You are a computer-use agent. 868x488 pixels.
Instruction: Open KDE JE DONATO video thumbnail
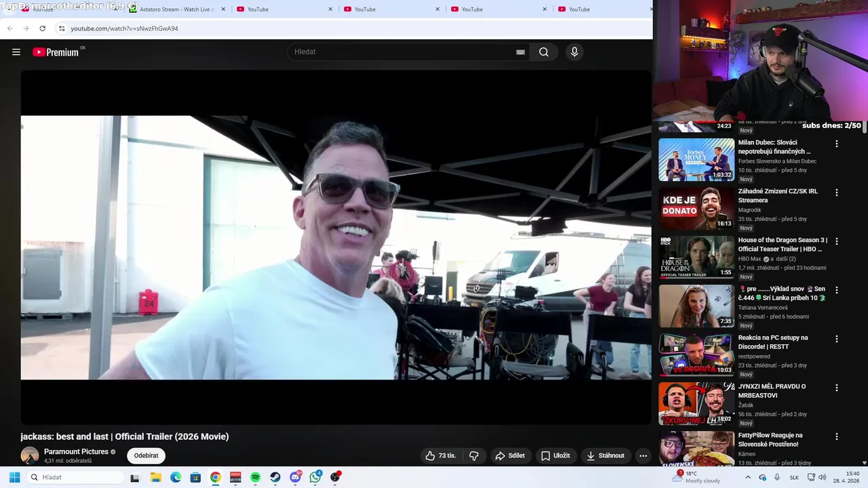click(696, 208)
